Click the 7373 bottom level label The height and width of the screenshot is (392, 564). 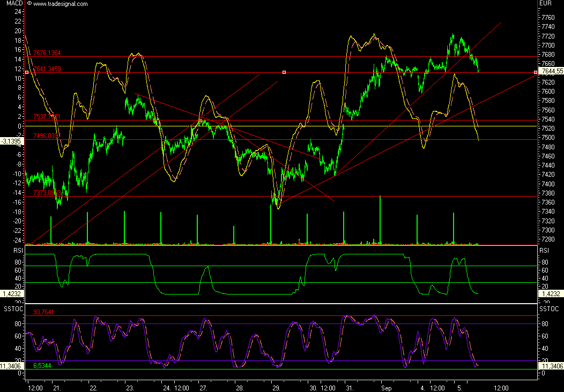point(47,193)
